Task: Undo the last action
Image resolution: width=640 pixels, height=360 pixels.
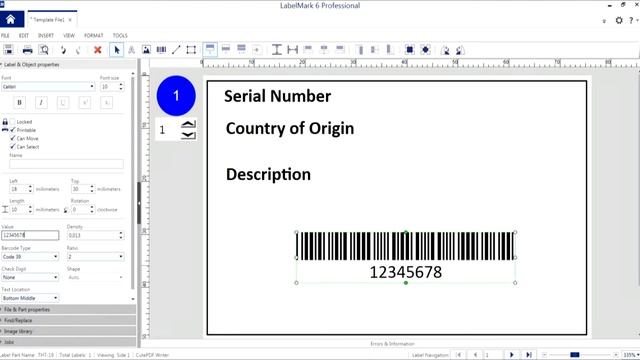Action: (63, 50)
